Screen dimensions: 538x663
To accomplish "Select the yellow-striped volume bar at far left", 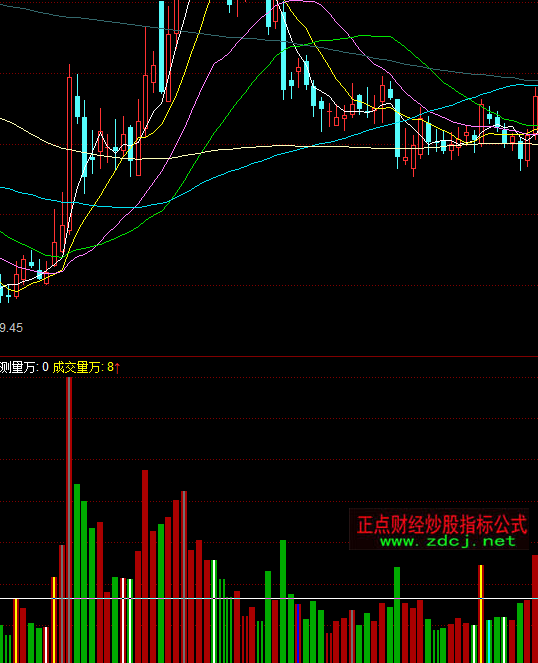I will pos(16,631).
